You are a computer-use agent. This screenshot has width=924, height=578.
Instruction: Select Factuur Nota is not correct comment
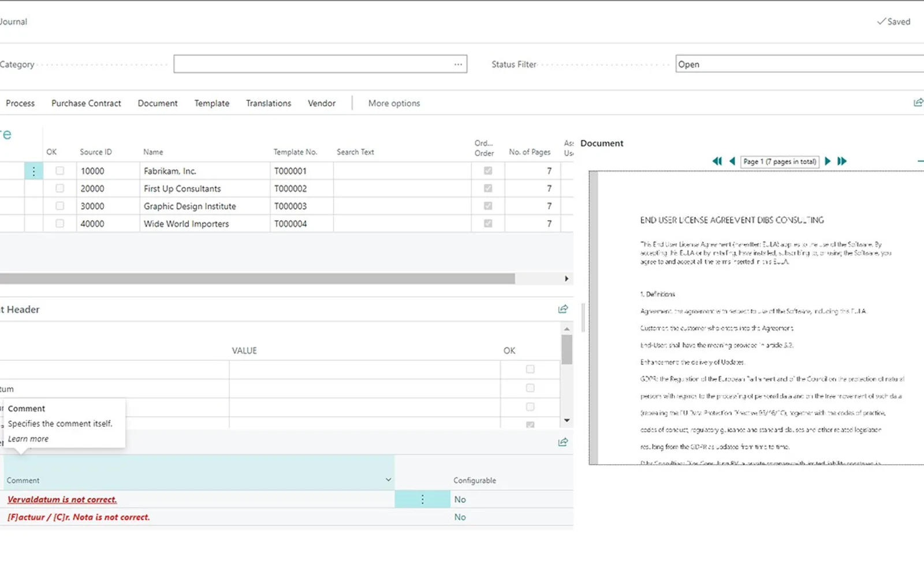pos(79,517)
